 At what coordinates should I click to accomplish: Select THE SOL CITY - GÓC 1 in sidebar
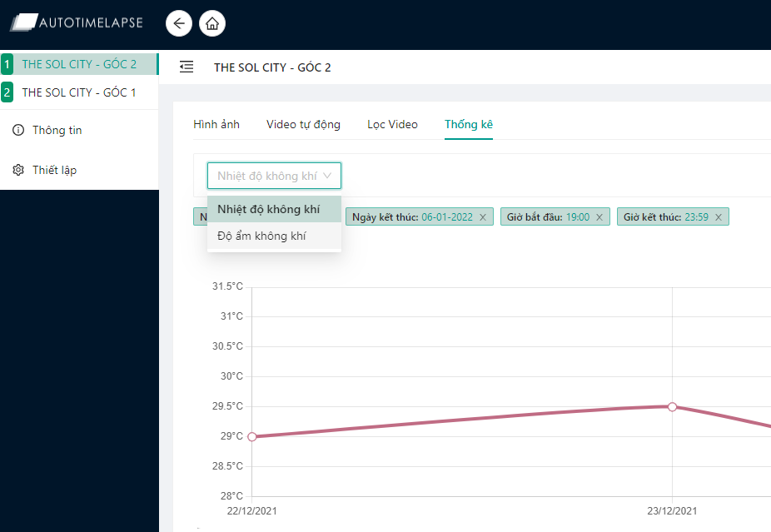[79, 92]
